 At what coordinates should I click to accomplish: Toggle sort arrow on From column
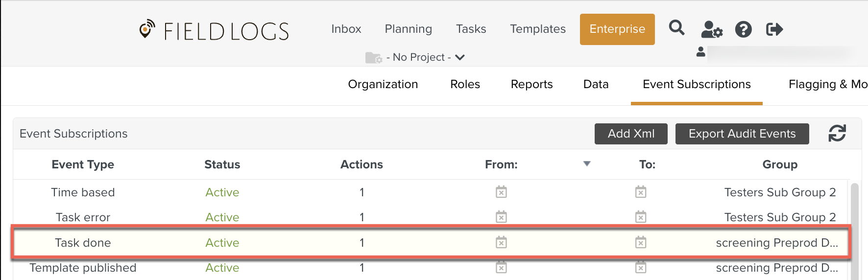[587, 163]
